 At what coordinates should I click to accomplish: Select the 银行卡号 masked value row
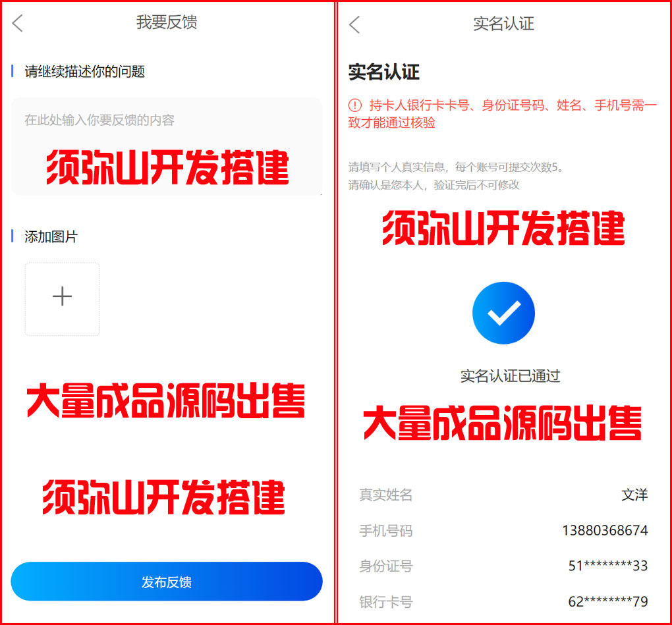point(503,602)
